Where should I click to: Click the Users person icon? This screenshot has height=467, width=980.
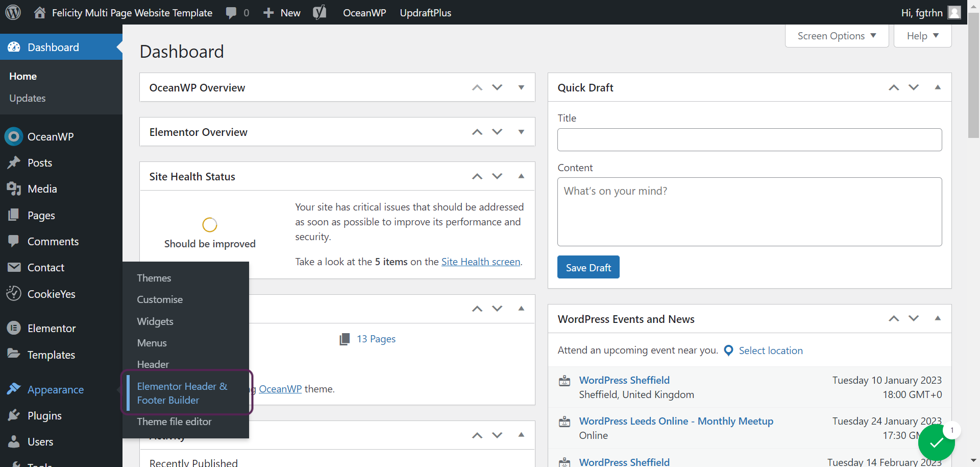[14, 441]
